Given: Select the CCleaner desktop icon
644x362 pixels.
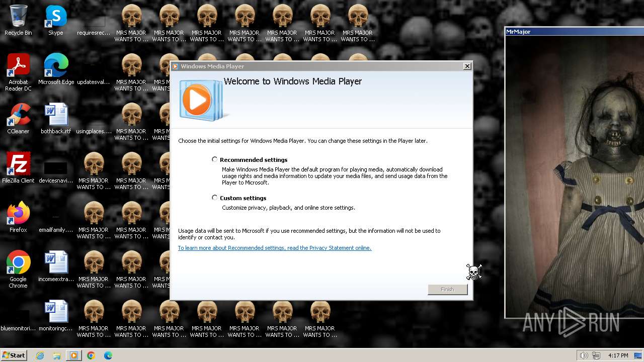Looking at the screenshot, I should point(18,119).
